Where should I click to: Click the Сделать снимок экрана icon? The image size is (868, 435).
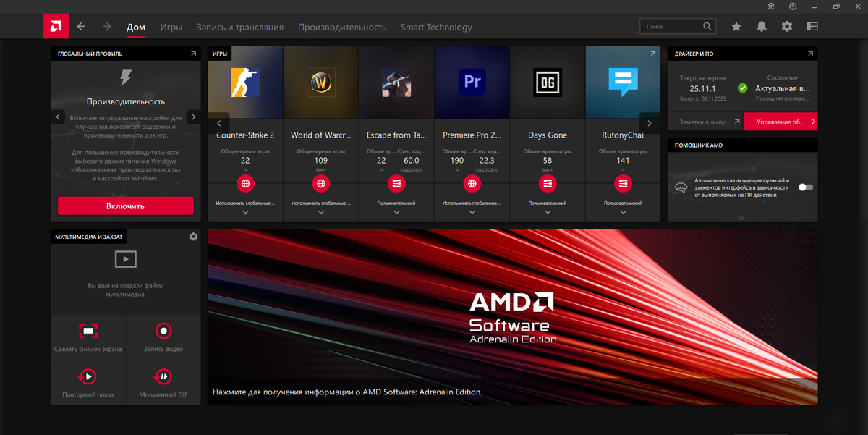(88, 331)
